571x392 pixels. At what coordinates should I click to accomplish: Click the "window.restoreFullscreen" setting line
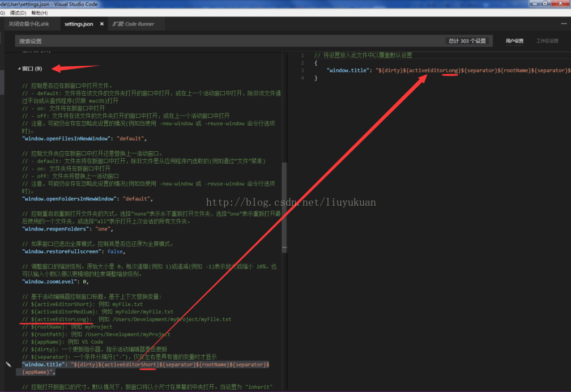coord(74,252)
